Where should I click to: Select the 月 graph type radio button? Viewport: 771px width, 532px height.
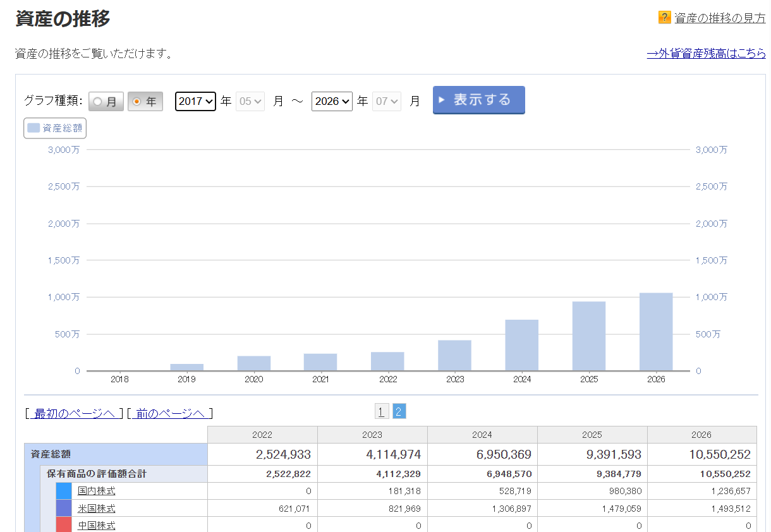[106, 101]
